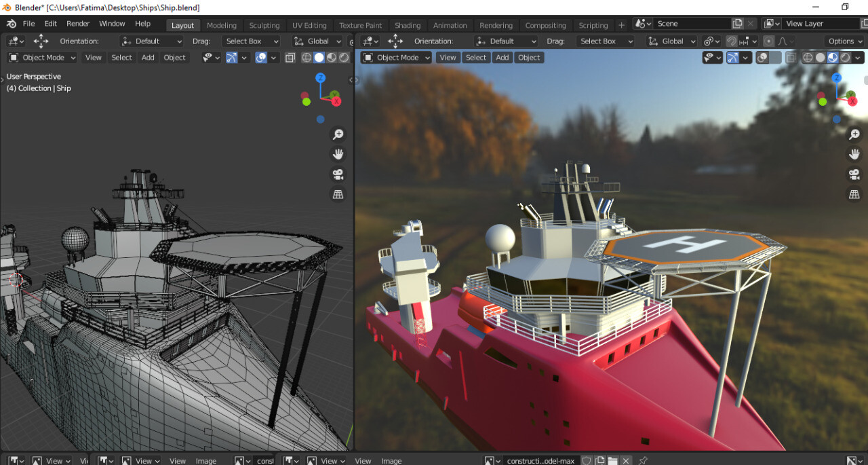Open the view layer browse dropdown
Viewport: 868px width, 465px height.
[772, 24]
